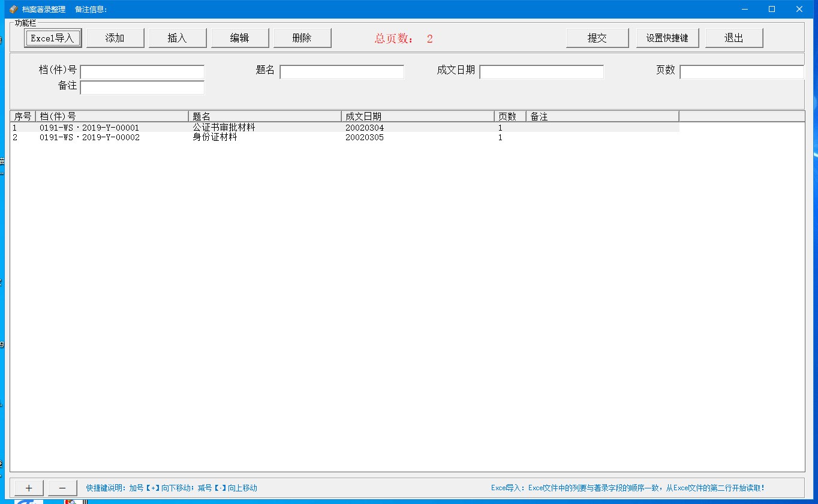Click the 成文日期 column header
This screenshot has width=818, height=504.
(x=418, y=116)
